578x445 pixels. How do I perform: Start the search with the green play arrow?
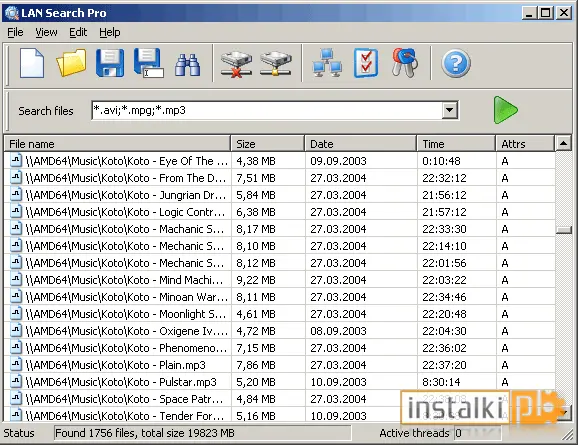point(505,110)
